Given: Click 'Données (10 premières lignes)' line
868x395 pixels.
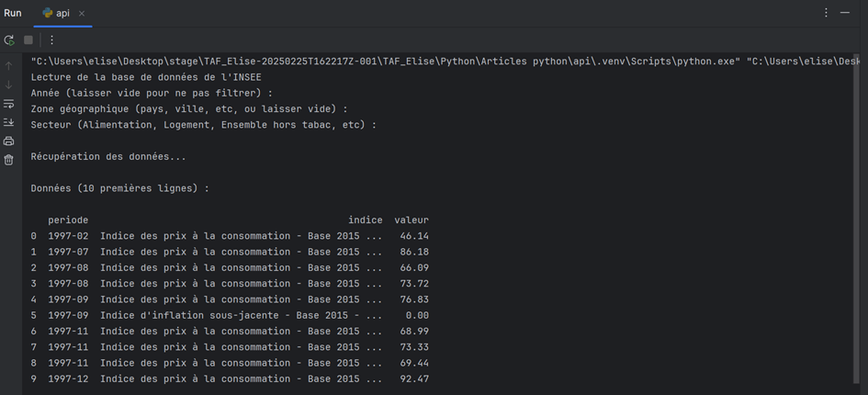Looking at the screenshot, I should coord(120,188).
